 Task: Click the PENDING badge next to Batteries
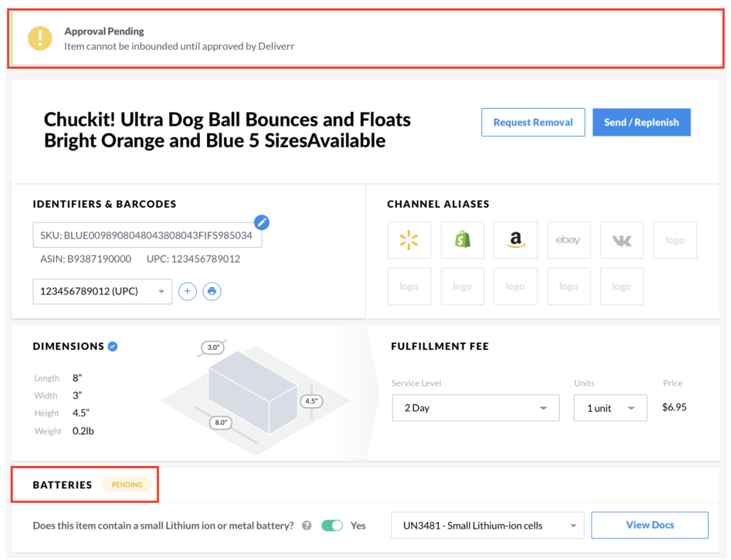(127, 484)
